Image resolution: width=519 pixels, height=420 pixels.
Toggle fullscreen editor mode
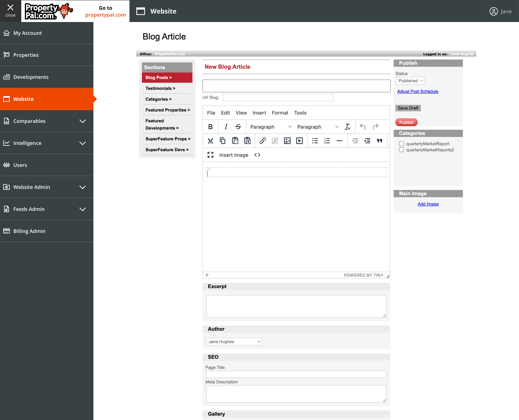click(210, 155)
